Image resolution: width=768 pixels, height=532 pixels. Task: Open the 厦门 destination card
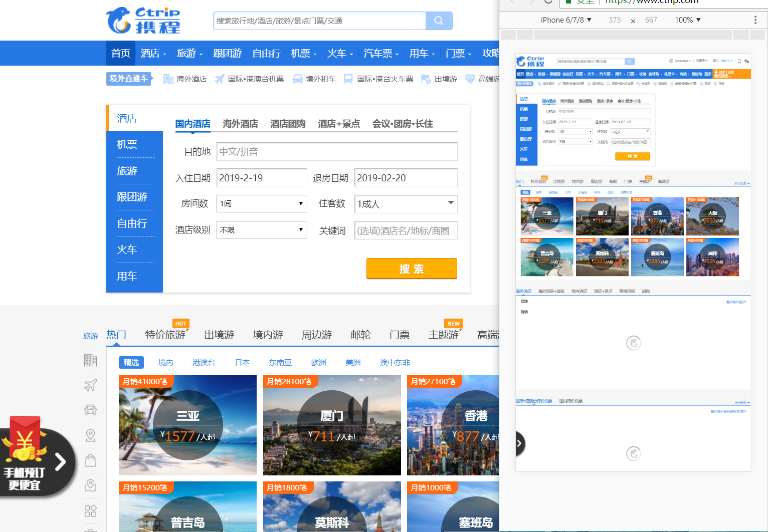tap(332, 425)
